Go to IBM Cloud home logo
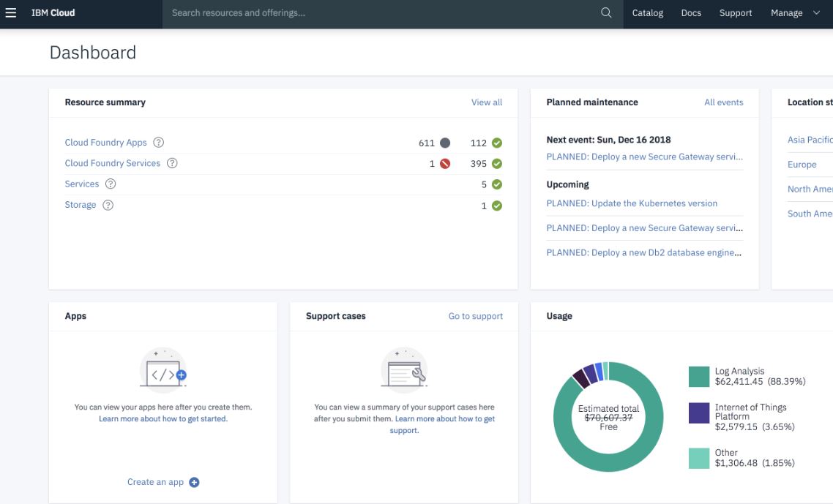This screenshot has height=504, width=833. (53, 12)
